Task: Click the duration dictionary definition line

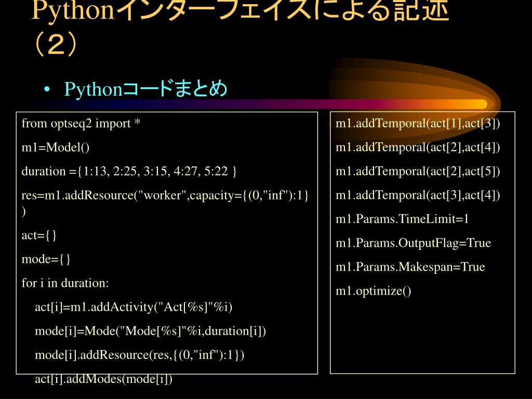Action: [x=129, y=171]
